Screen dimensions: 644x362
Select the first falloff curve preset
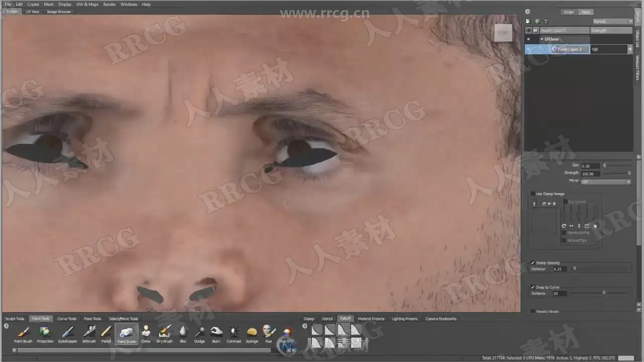pyautogui.click(x=317, y=330)
